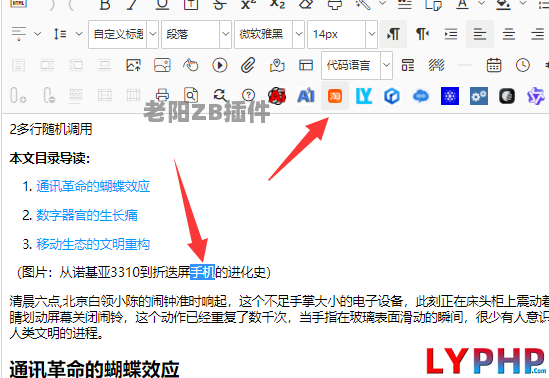Open the insert video play icon
This screenshot has width=549, height=378.
click(220, 65)
